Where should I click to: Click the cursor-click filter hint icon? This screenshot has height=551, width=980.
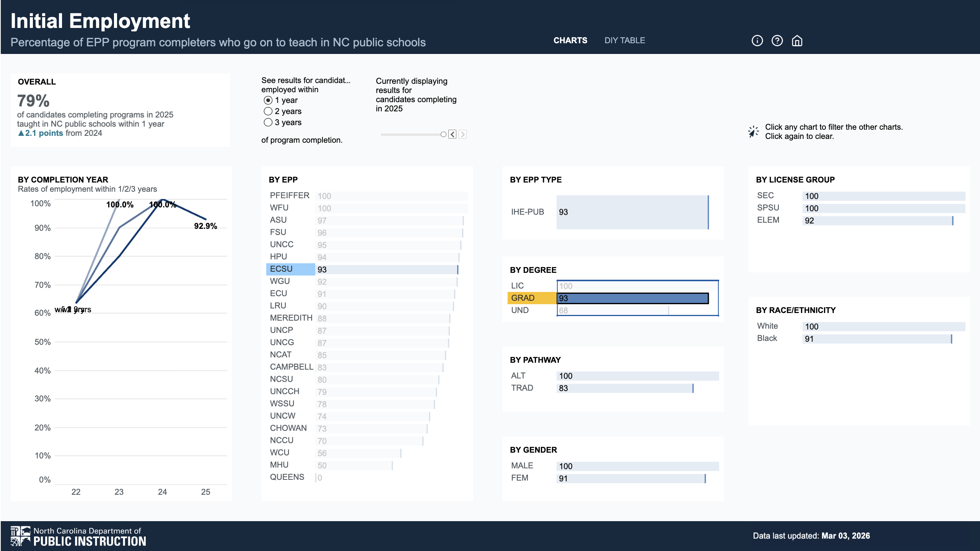pyautogui.click(x=753, y=132)
